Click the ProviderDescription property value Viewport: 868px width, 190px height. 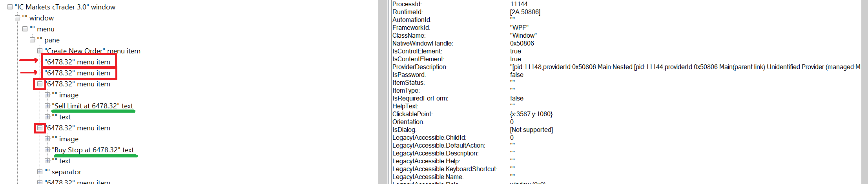[685, 67]
